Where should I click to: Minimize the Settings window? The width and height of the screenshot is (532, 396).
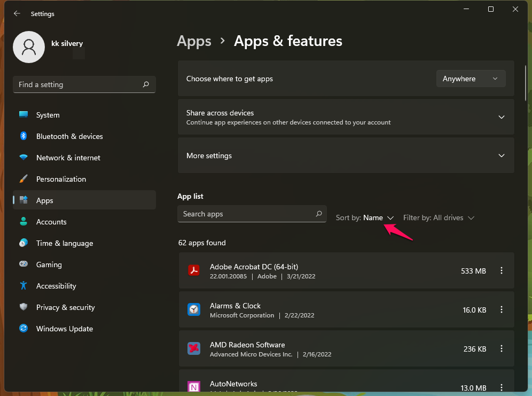pos(466,9)
